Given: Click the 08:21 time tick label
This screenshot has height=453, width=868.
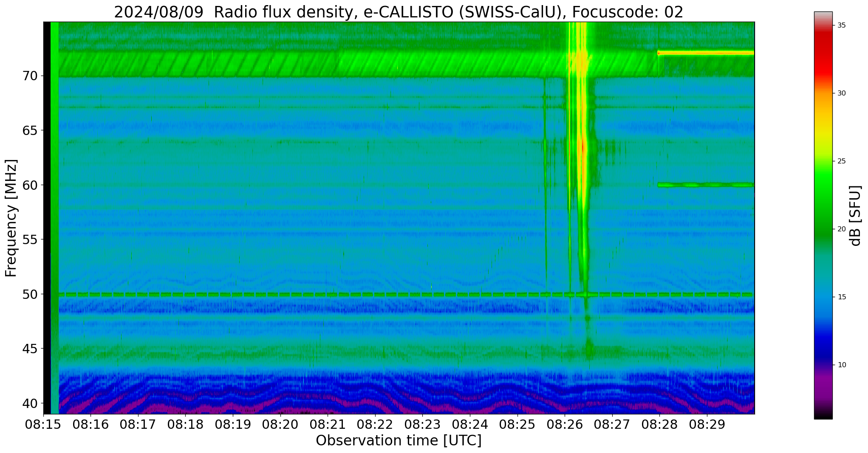Looking at the screenshot, I should [x=328, y=425].
